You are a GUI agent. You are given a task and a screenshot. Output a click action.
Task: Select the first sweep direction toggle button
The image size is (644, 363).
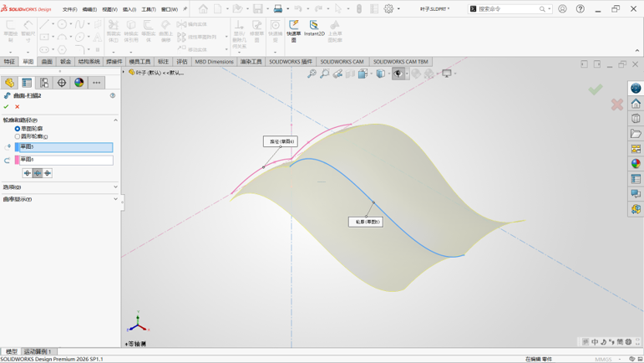[x=27, y=173]
